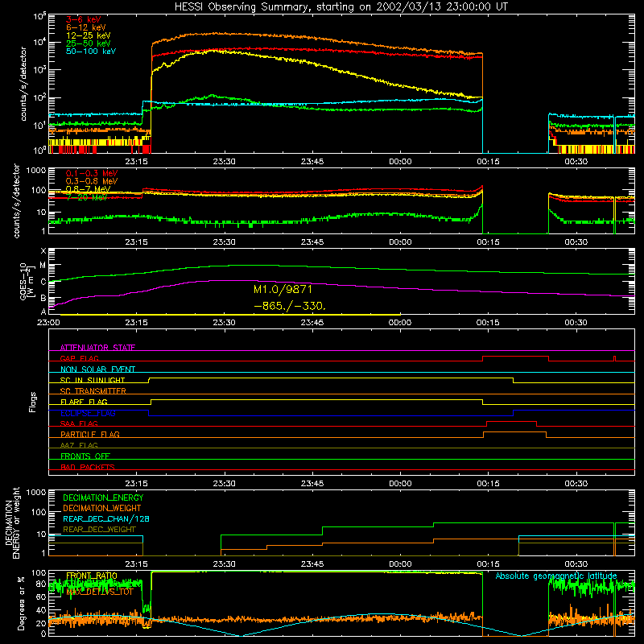Click the HESSI Observing Summary plot title
Image resolution: width=644 pixels, height=644 pixels.
pos(341,7)
